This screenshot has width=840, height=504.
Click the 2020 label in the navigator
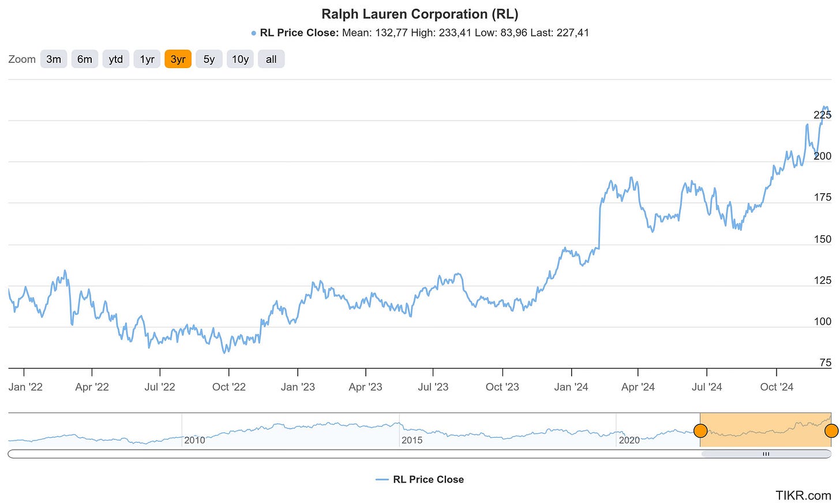click(x=629, y=441)
